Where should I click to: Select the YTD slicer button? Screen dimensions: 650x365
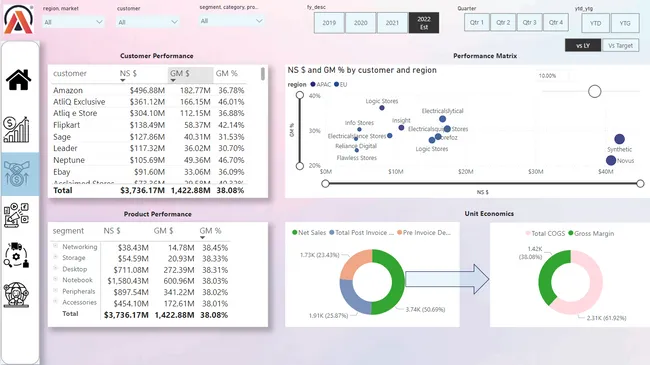596,23
